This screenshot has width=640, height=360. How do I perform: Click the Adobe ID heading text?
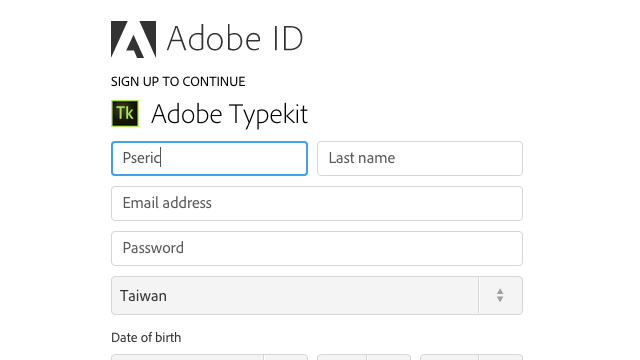tap(235, 38)
